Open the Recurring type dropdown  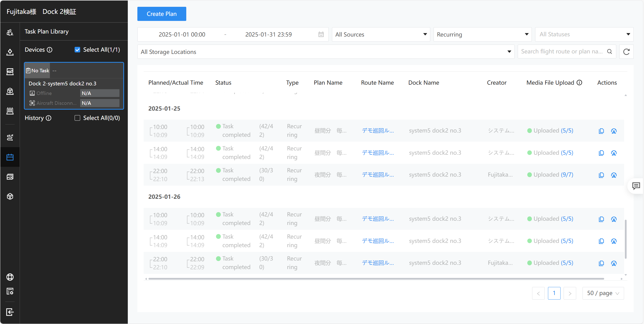(x=482, y=35)
